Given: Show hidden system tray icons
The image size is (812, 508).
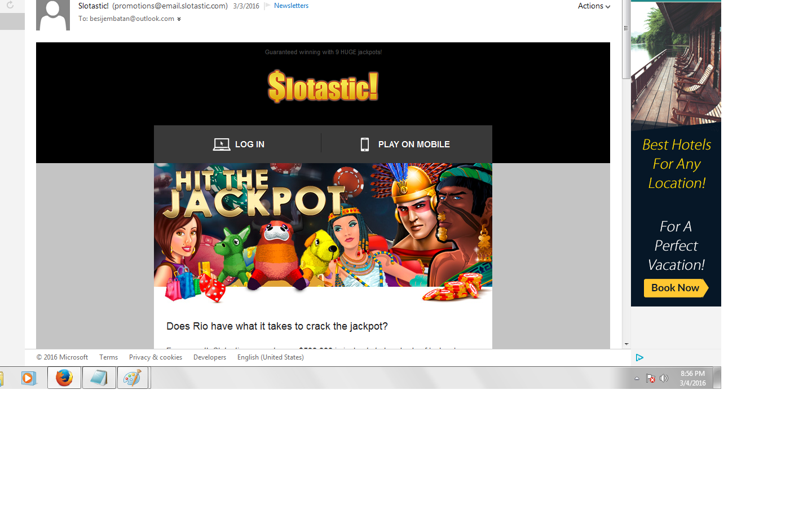Looking at the screenshot, I should [x=637, y=378].
